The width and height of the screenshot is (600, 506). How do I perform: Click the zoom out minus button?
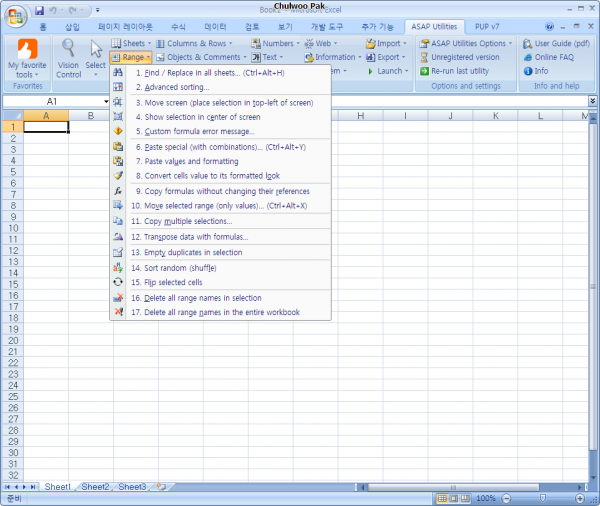[x=506, y=498]
